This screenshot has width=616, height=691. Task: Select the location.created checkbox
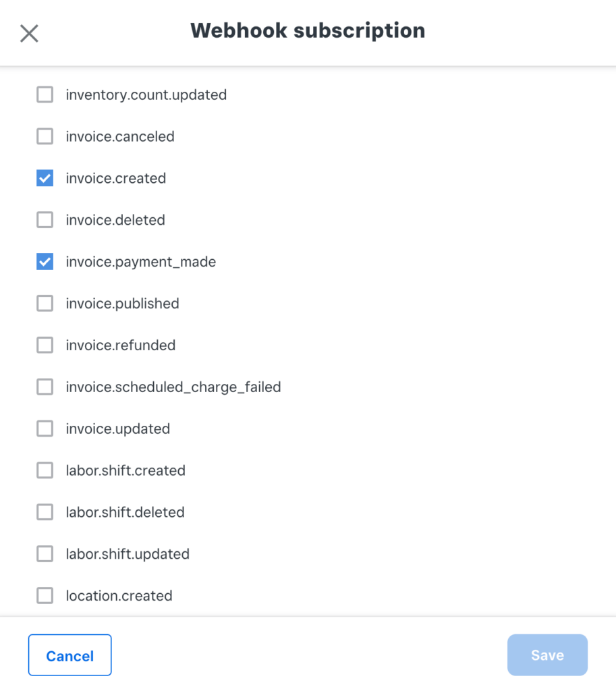click(45, 595)
